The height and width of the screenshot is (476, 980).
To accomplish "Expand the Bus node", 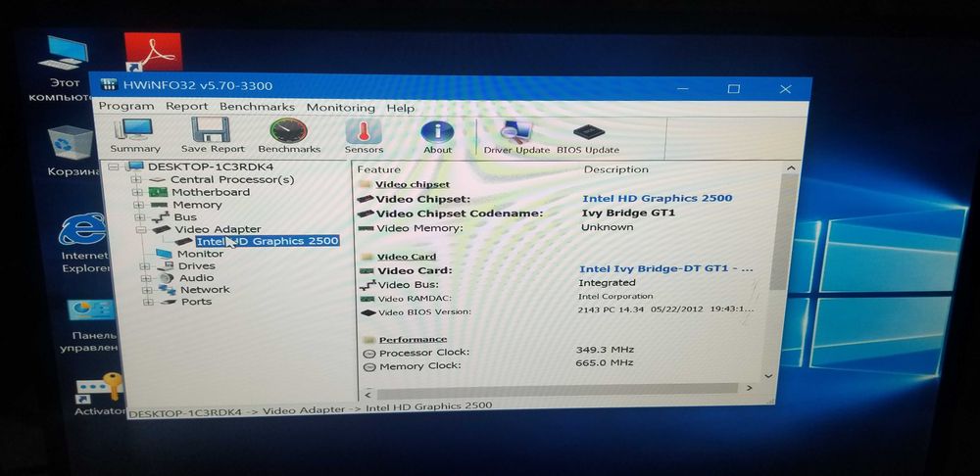I will tap(140, 217).
